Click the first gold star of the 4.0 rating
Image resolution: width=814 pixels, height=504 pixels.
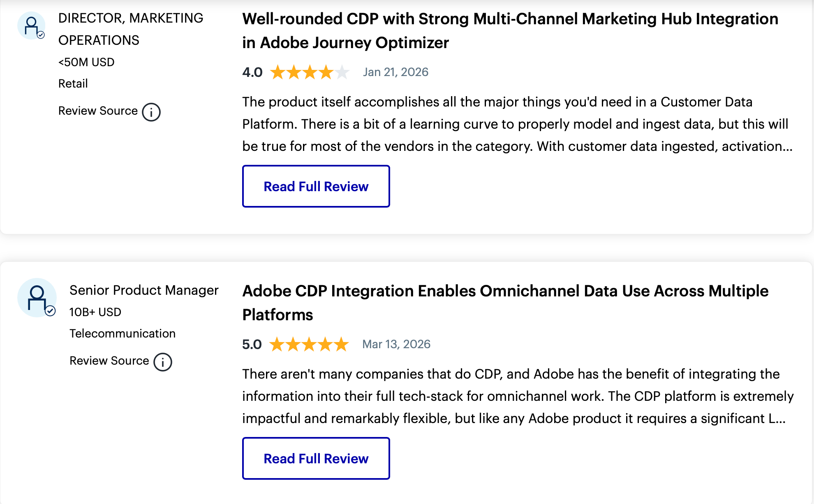[x=278, y=72]
